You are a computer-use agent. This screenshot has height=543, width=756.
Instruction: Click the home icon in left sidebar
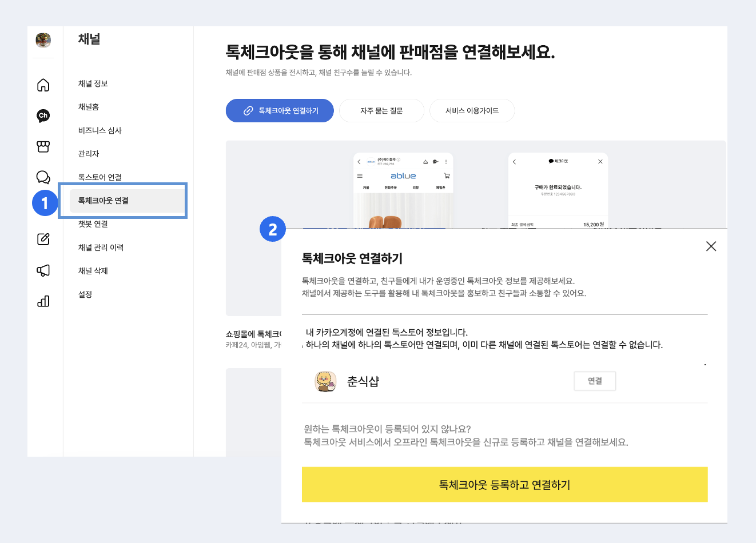click(x=43, y=85)
